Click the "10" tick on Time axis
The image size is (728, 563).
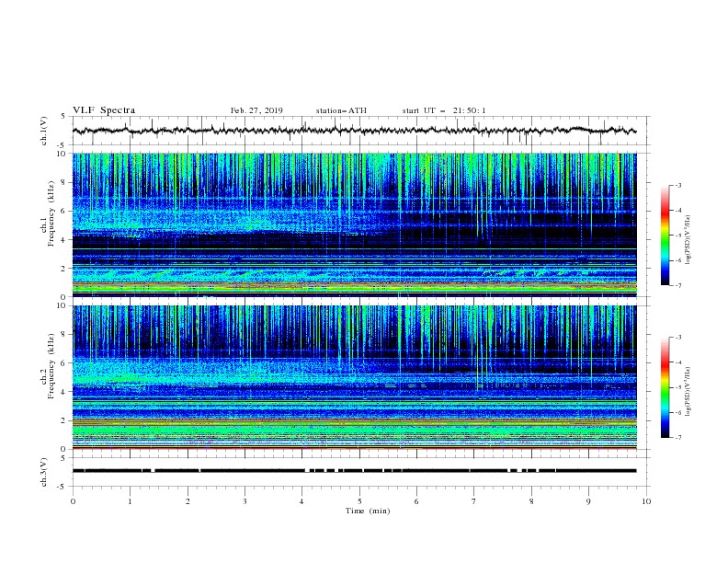pyautogui.click(x=646, y=501)
